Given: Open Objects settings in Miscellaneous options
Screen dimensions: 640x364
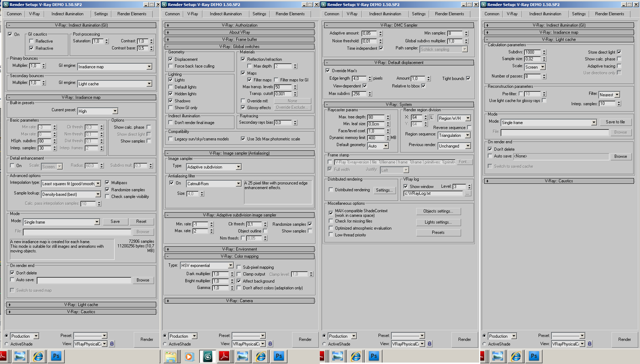Looking at the screenshot, I should pos(438,211).
